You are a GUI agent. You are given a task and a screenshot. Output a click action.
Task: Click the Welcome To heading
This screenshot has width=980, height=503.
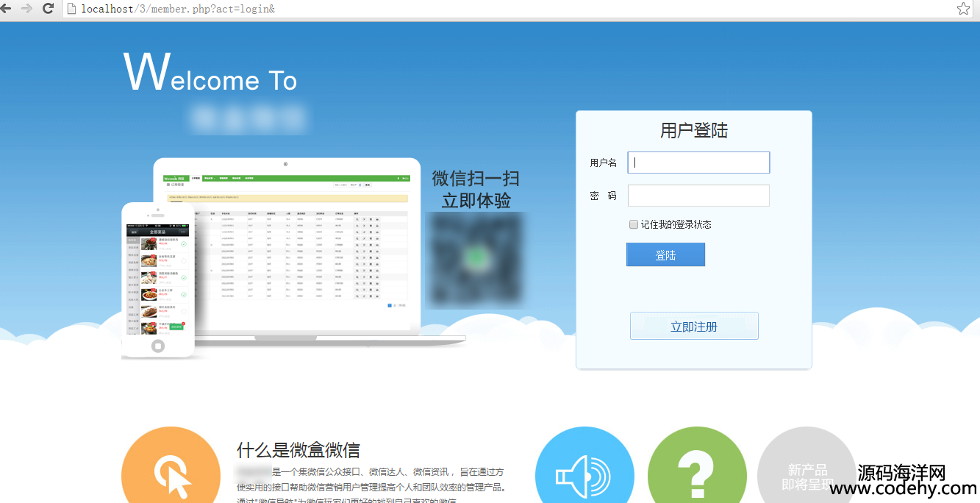(x=210, y=72)
